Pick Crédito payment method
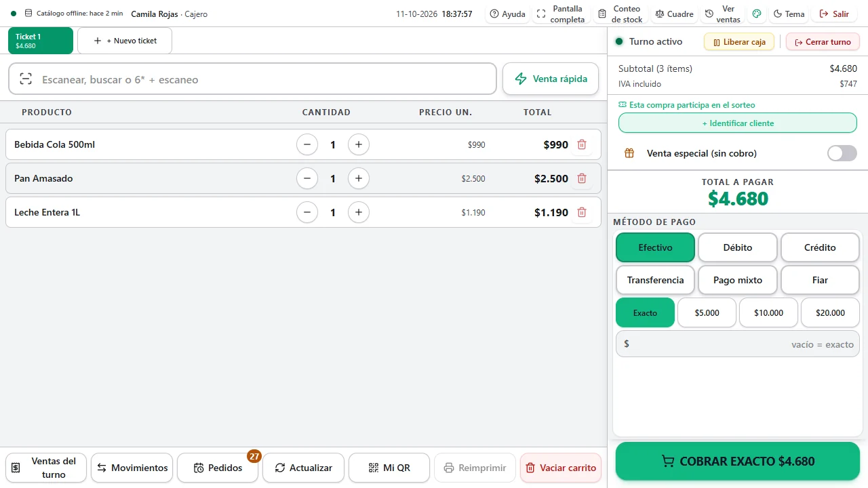868x488 pixels. click(820, 247)
